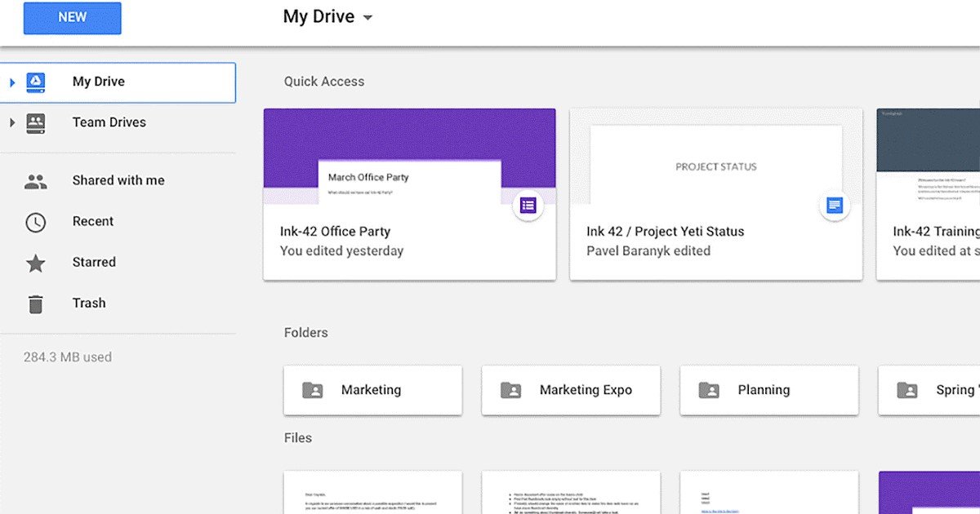The image size is (980, 514).
Task: Open Shared with me
Action: point(118,180)
